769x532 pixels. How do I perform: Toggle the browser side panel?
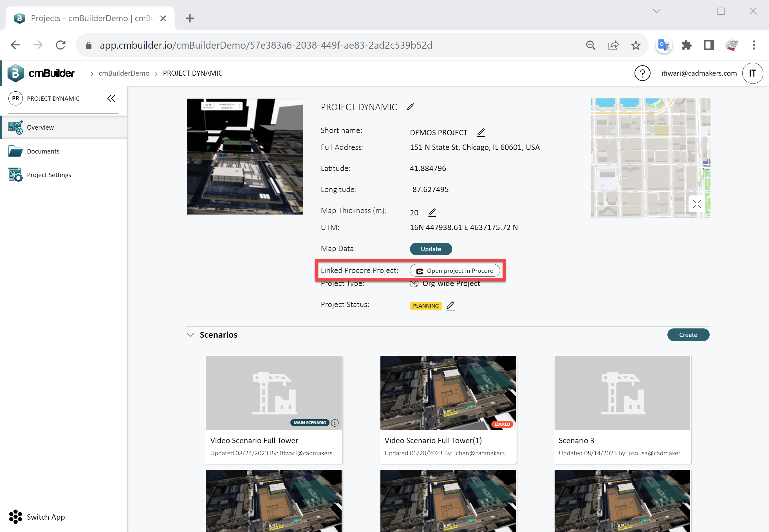[709, 45]
